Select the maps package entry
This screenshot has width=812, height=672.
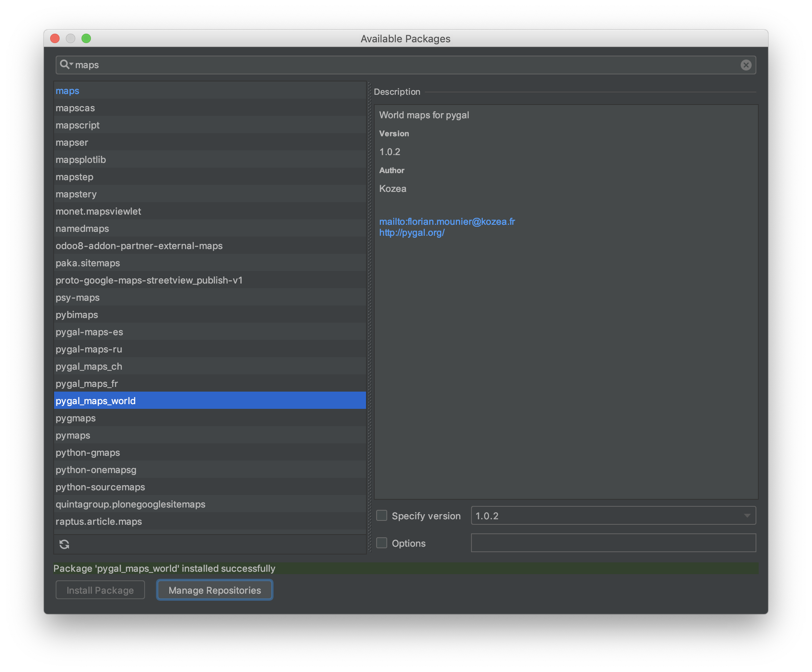point(67,91)
